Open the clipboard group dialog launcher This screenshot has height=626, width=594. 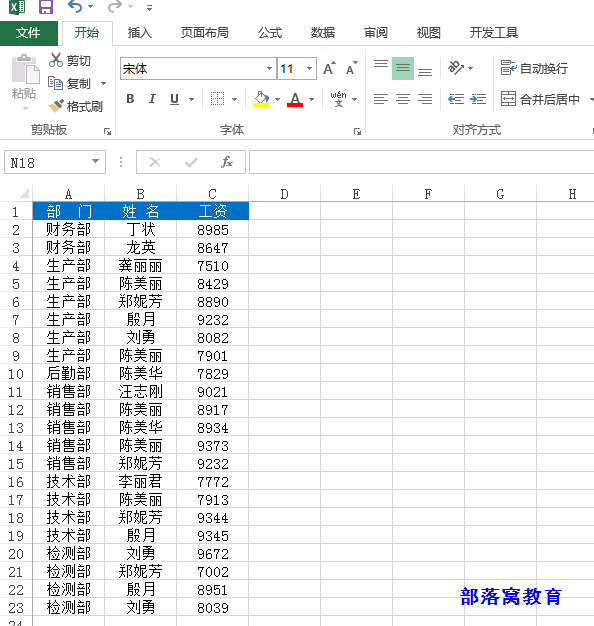click(107, 131)
